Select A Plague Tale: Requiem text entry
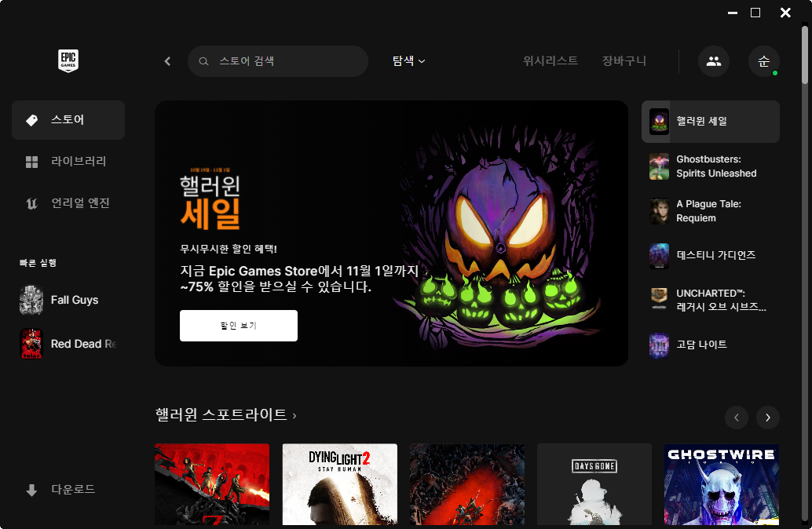 (x=708, y=211)
